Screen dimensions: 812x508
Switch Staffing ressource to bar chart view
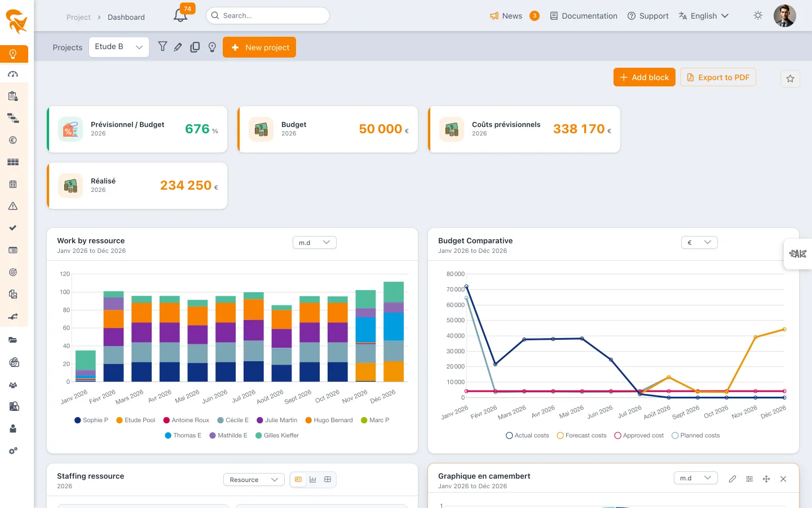(313, 479)
